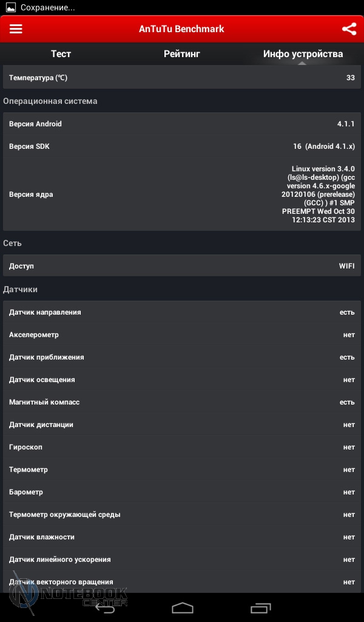Switch to the Рейтинг tab

point(182,54)
